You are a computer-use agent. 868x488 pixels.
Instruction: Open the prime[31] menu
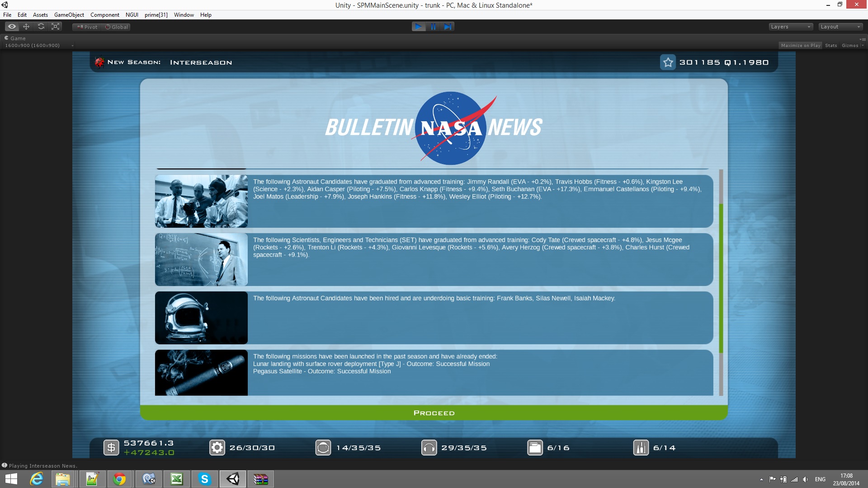point(156,15)
